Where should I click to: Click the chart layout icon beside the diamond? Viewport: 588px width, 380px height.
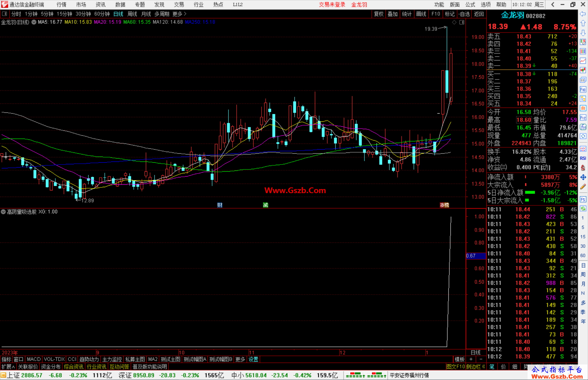click(x=462, y=22)
